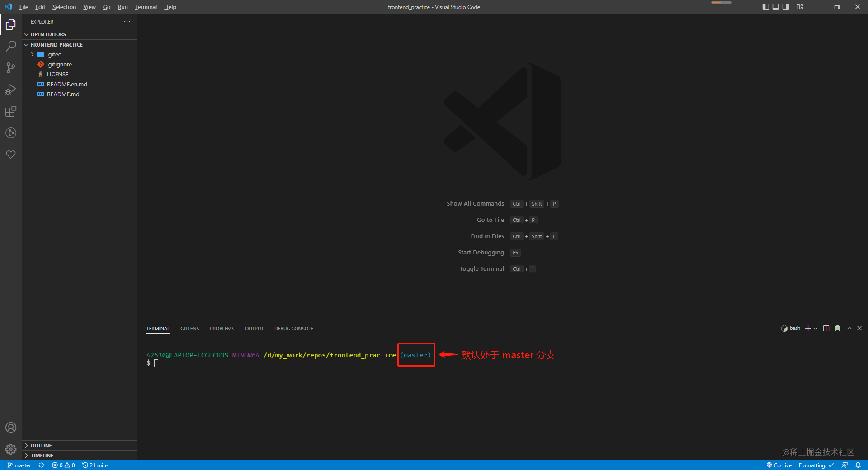Image resolution: width=868 pixels, height=470 pixels.
Task: Open the View menu
Action: [x=90, y=7]
